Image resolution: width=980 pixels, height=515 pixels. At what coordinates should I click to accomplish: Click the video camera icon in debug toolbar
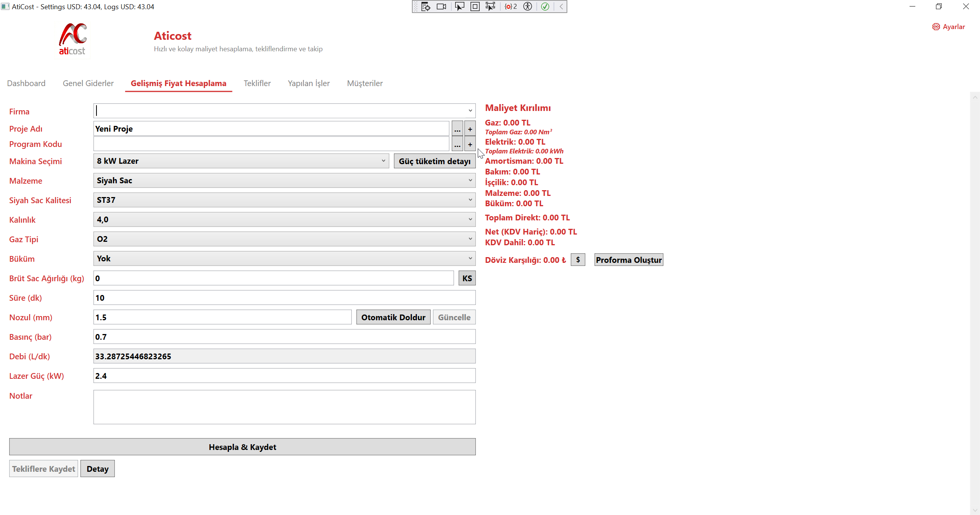pyautogui.click(x=441, y=7)
